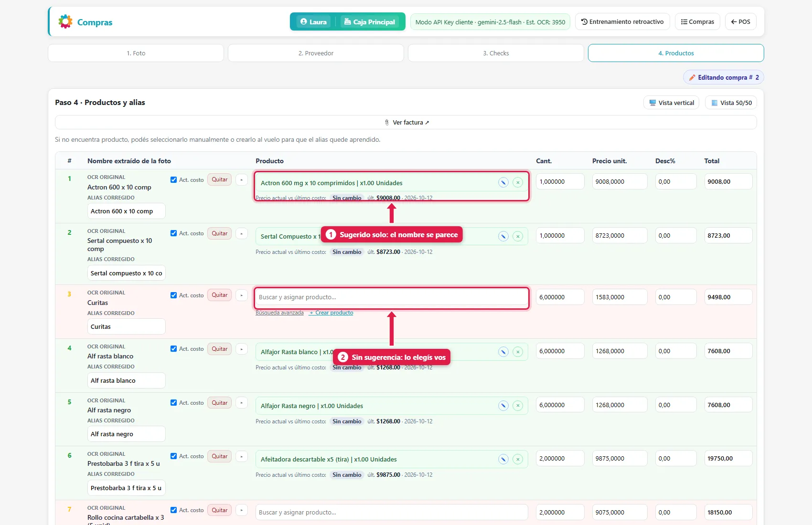This screenshot has height=525, width=812.
Task: Expand arrow button on Sertal compuesto row
Action: [242, 233]
